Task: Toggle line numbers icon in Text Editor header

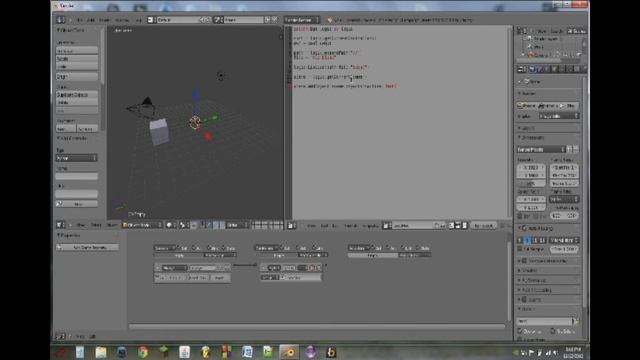Action: pos(451,225)
